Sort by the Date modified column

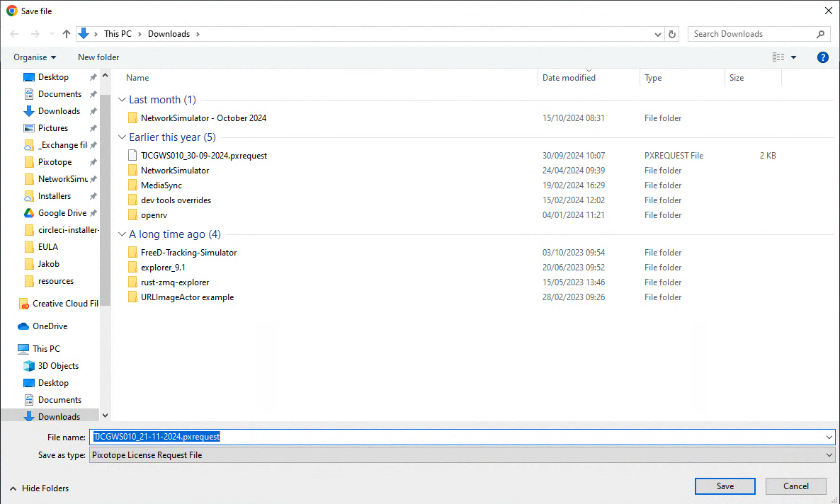pyautogui.click(x=569, y=78)
